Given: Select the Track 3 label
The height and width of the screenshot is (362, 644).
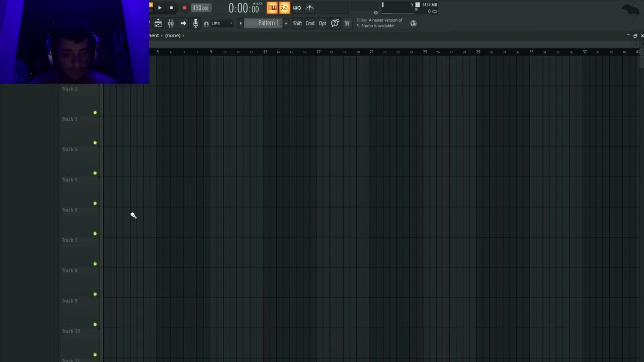Looking at the screenshot, I should [69, 119].
